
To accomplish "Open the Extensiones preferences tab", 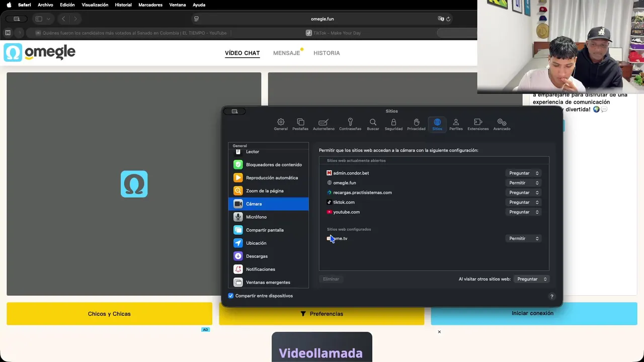I will [478, 124].
